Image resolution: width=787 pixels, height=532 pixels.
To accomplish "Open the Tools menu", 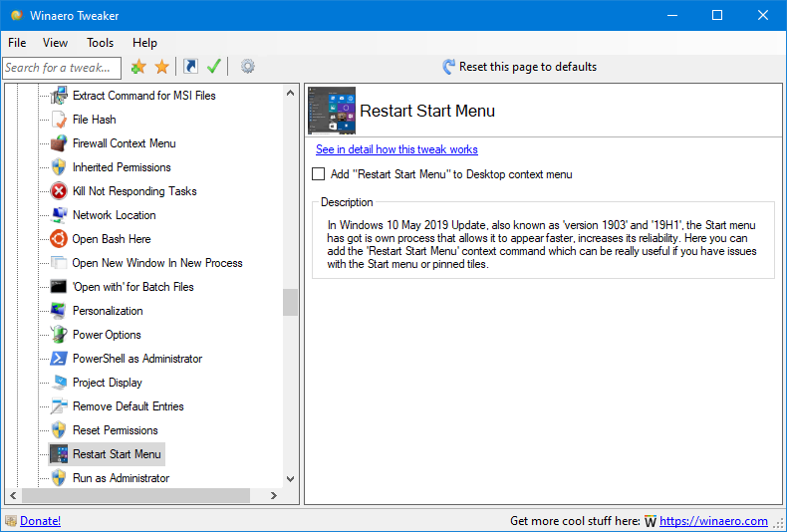I will (100, 43).
